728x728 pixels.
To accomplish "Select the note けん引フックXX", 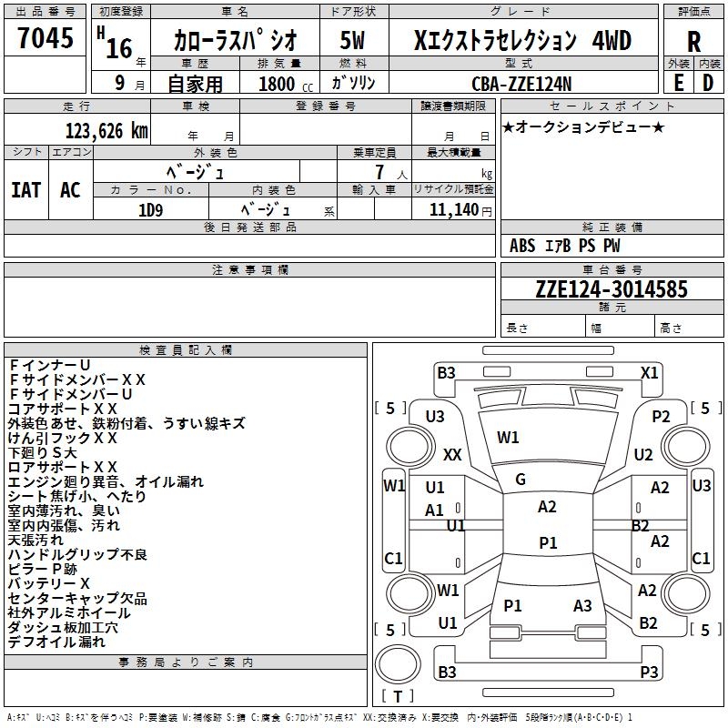I will pyautogui.click(x=63, y=438).
